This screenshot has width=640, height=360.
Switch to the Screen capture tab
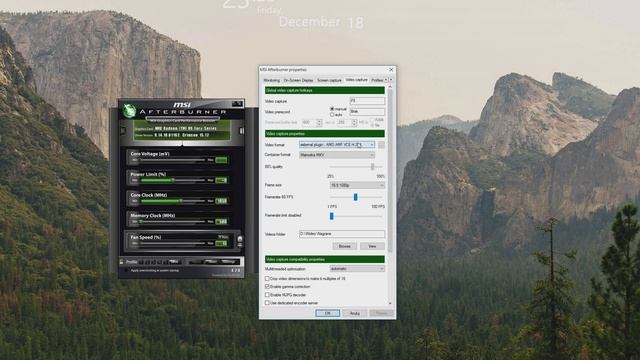tap(329, 80)
